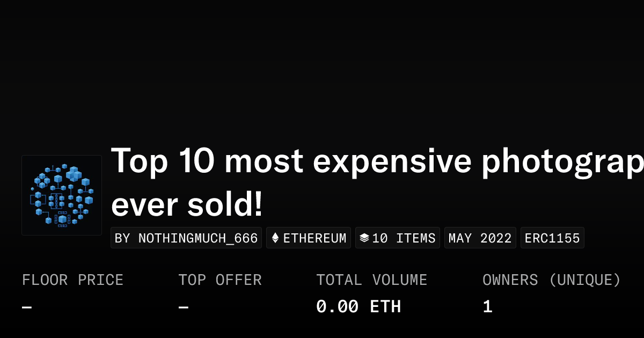Click the OWNERS (UNIQUE) label
The width and height of the screenshot is (644, 338).
(x=551, y=280)
